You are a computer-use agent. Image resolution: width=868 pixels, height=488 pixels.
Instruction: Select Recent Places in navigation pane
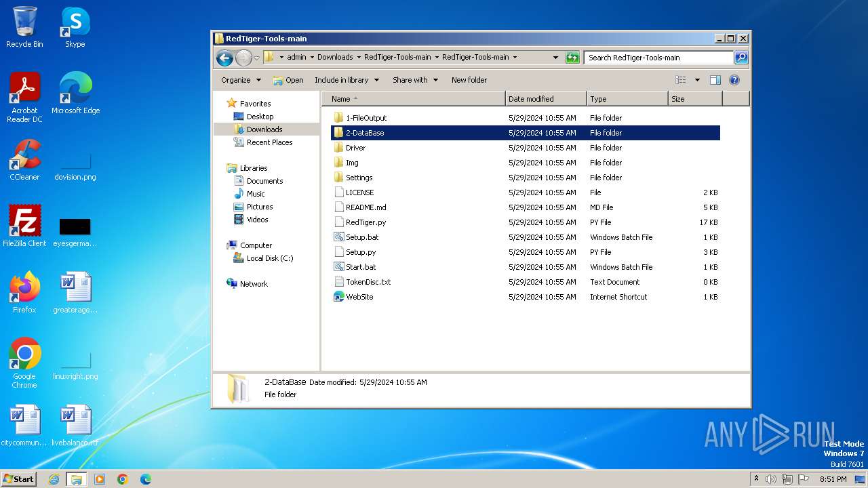[x=269, y=142]
